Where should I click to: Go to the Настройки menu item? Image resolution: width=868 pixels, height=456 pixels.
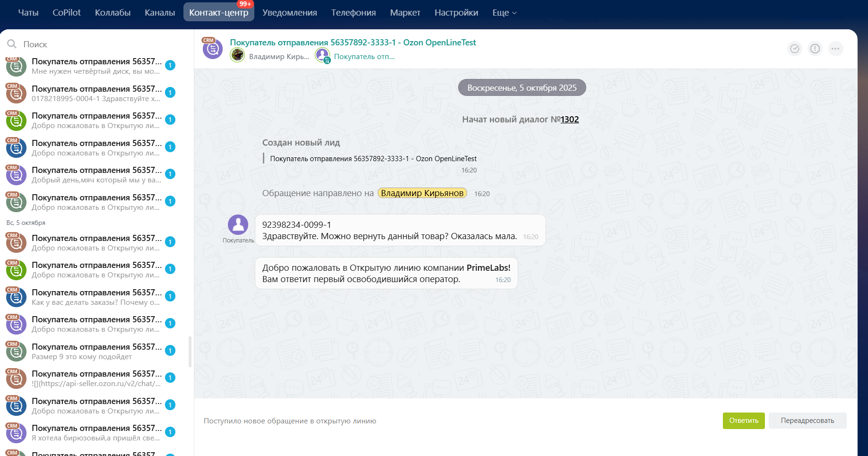[456, 13]
